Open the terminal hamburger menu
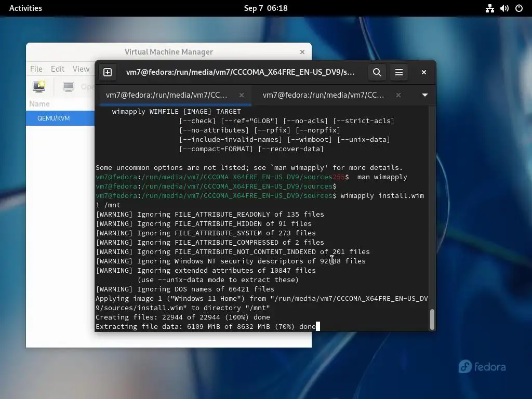 pyautogui.click(x=399, y=72)
